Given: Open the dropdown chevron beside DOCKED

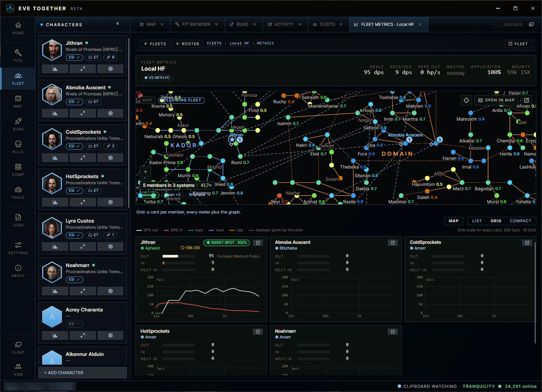Looking at the screenshot, I should [x=495, y=25].
